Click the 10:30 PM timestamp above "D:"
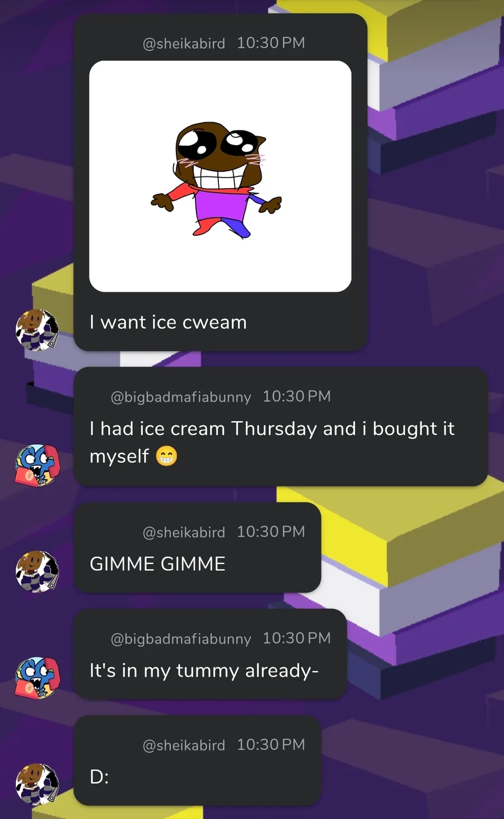The width and height of the screenshot is (504, 819). (271, 744)
